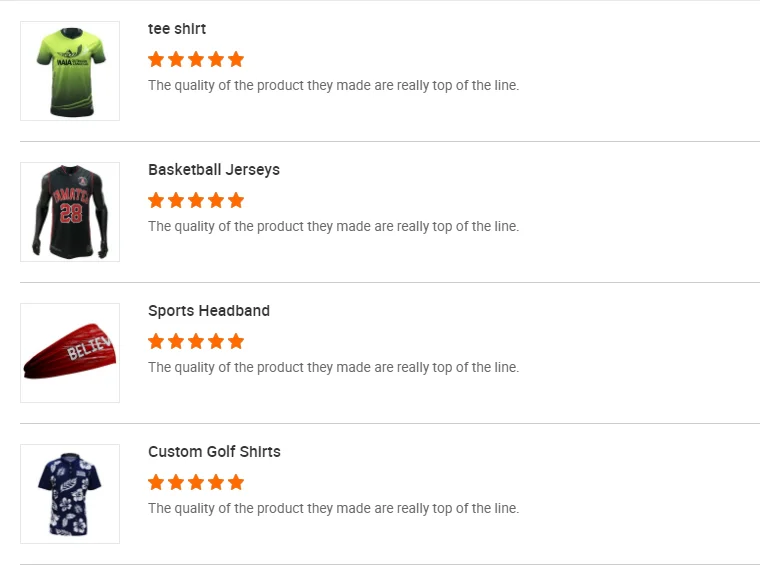760x565 pixels.
Task: Open the Custom Golf Shirts title
Action: pos(214,452)
